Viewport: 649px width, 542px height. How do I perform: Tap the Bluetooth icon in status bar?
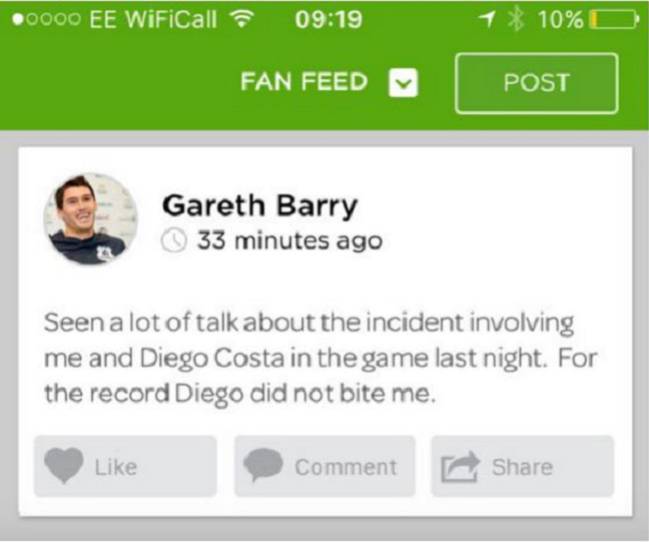[x=516, y=19]
